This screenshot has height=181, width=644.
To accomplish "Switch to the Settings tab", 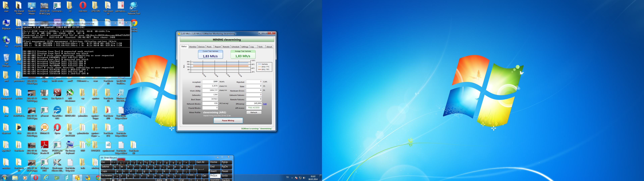I will click(245, 47).
